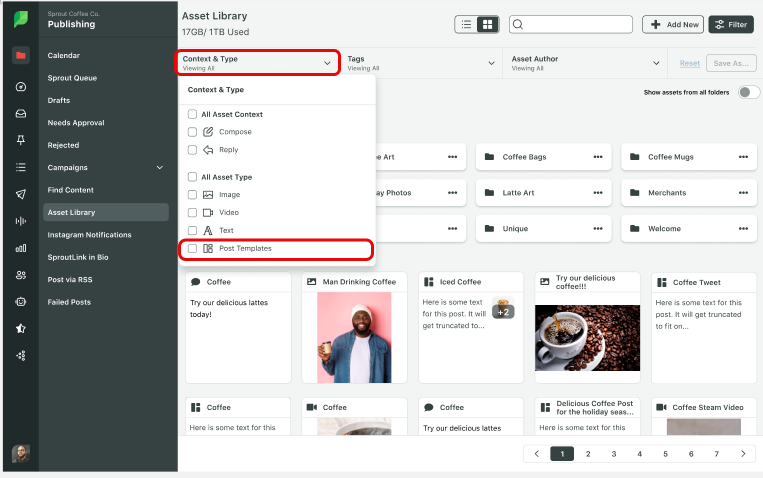
Task: Open the Rejected posts item
Action: (x=63, y=145)
